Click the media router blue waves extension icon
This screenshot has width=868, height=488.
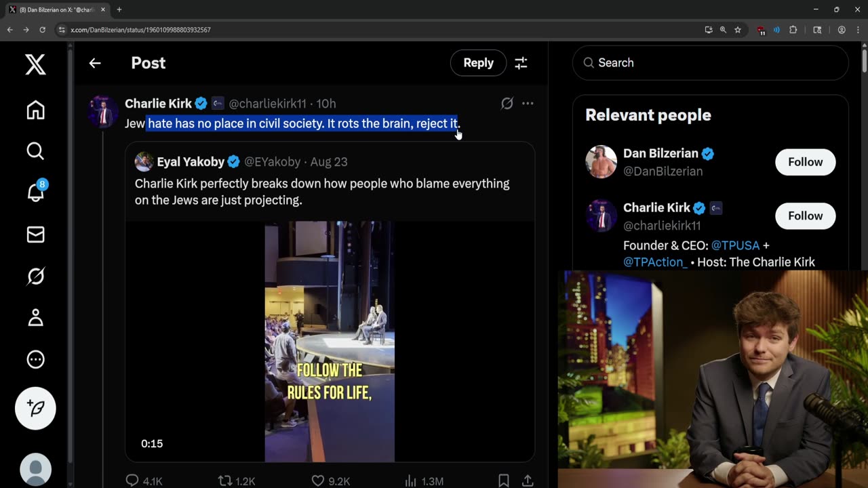776,30
